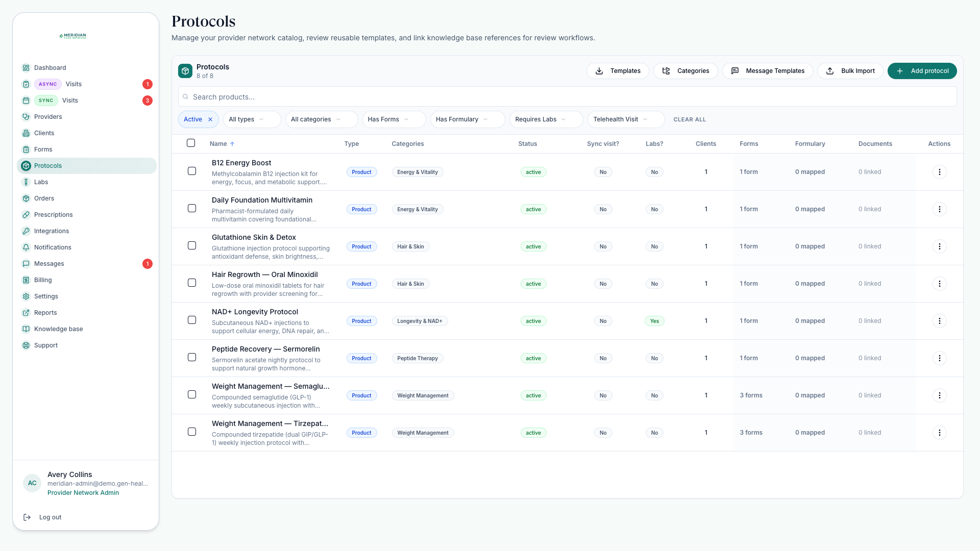Click the Settings gear icon
This screenshot has height=551, width=980.
[26, 296]
